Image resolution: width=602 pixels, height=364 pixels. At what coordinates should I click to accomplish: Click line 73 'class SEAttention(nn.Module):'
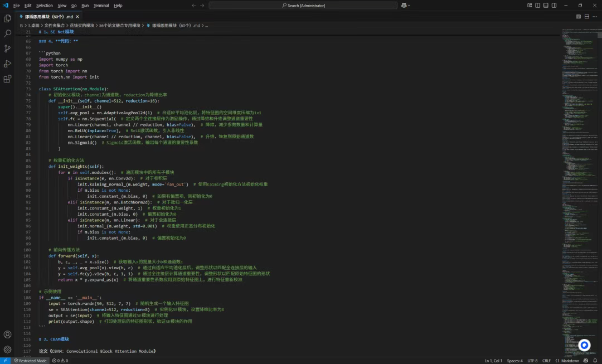point(74,89)
